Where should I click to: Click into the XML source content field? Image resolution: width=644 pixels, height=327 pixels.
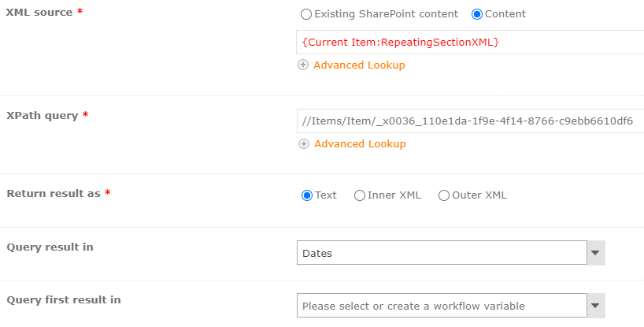tap(470, 42)
